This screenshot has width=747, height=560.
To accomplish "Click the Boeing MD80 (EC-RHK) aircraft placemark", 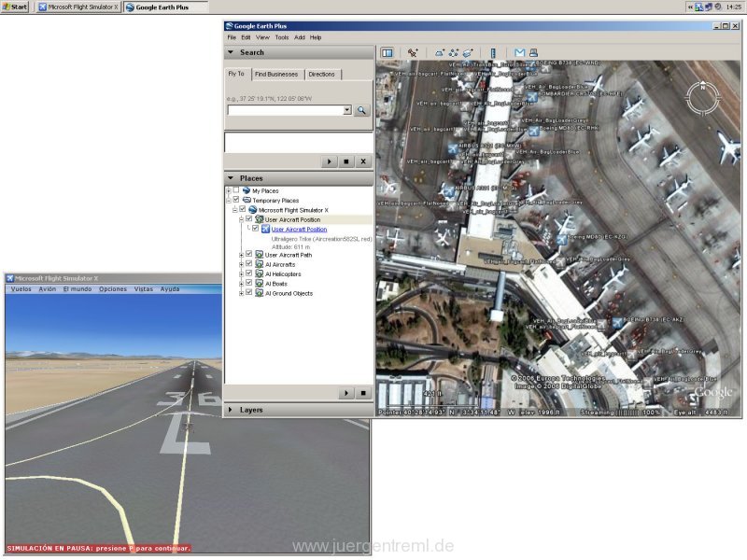I will 533,131.
